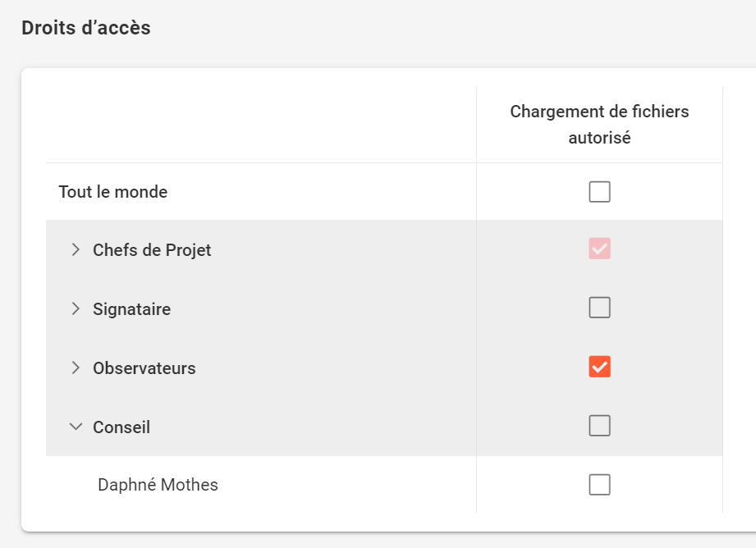Screen dimensions: 756x548
Task: Click the greyed-out Chefs de Projet checkbox
Action: [599, 249]
